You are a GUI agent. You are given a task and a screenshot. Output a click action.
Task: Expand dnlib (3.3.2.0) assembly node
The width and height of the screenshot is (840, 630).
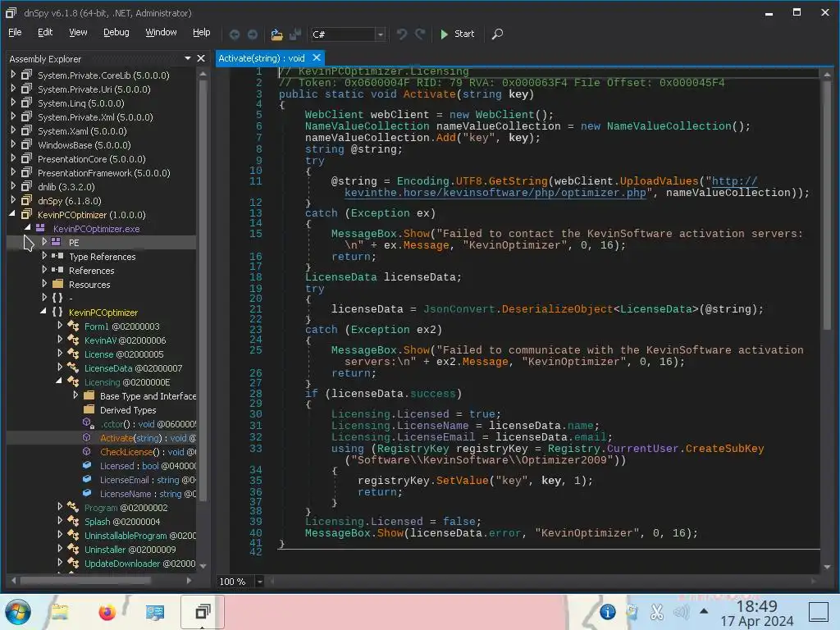pos(13,186)
